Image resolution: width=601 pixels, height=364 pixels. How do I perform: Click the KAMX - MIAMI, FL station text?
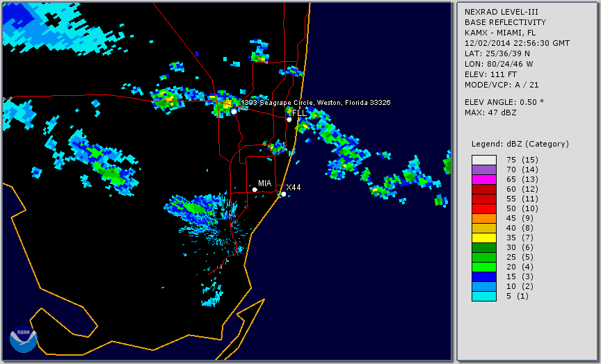click(x=500, y=33)
